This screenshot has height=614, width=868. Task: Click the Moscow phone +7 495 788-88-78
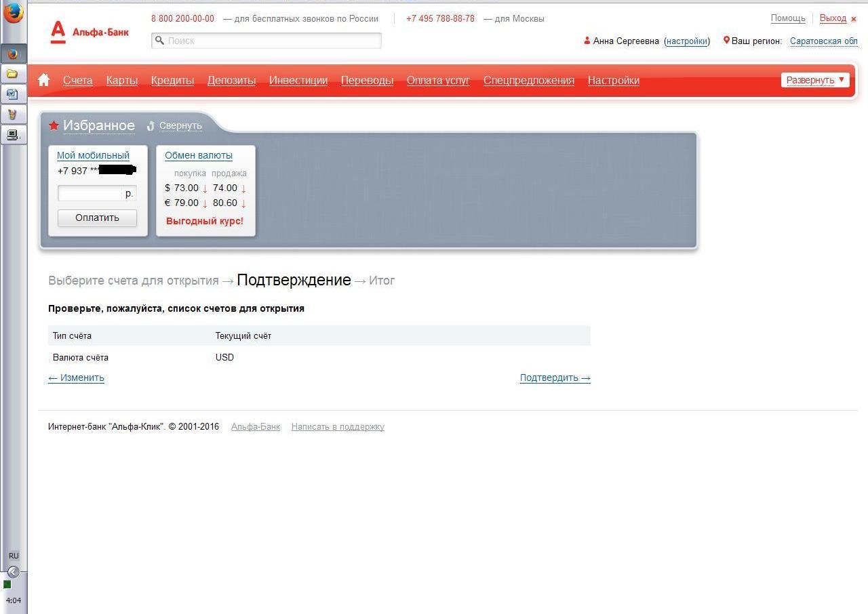click(440, 18)
